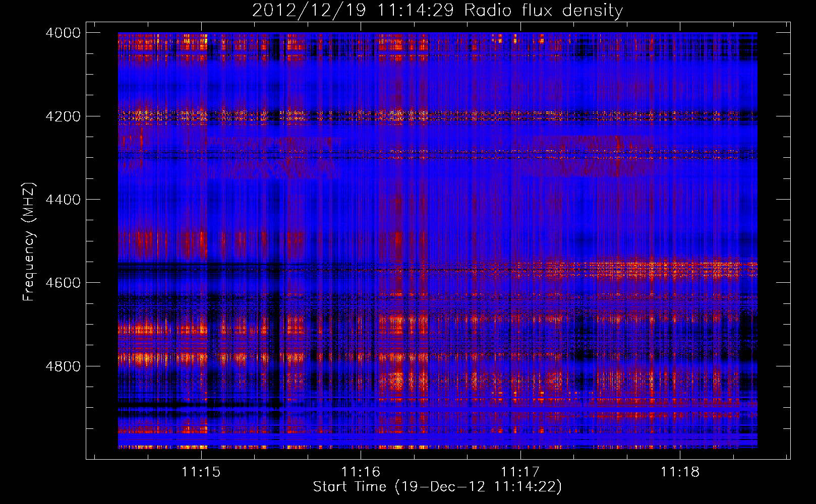This screenshot has height=504, width=816.
Task: Click the "Start Time (19-Dec-12 11:14:22)" label
Action: 437,487
